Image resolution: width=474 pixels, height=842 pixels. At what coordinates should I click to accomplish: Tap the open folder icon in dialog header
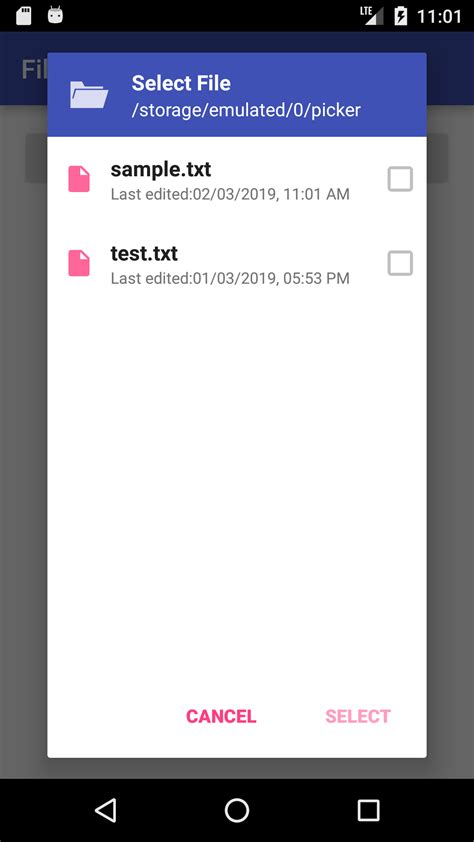click(x=89, y=95)
